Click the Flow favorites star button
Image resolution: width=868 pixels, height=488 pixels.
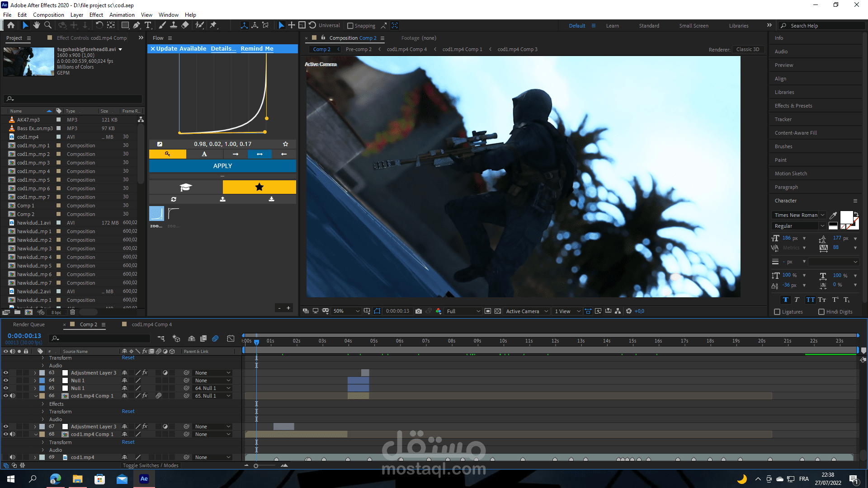[259, 187]
